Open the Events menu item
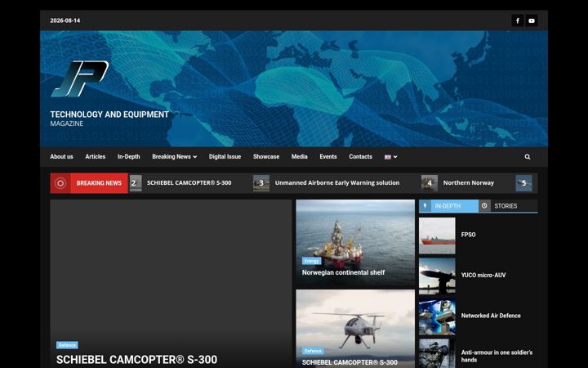 tap(328, 156)
